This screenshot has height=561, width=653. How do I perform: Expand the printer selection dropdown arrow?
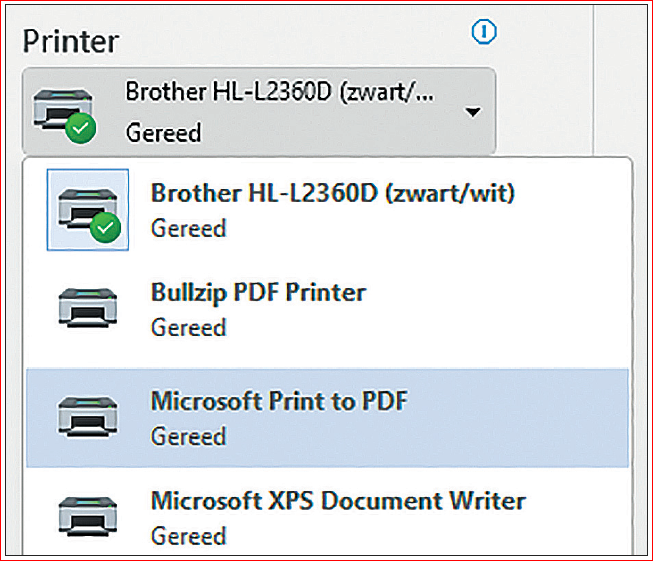pos(473,112)
